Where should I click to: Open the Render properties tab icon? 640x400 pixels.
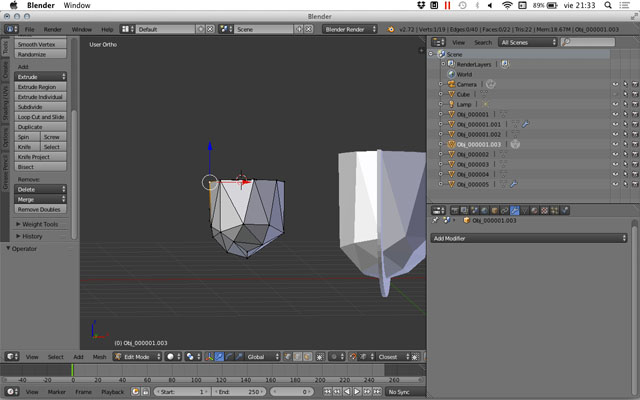455,210
